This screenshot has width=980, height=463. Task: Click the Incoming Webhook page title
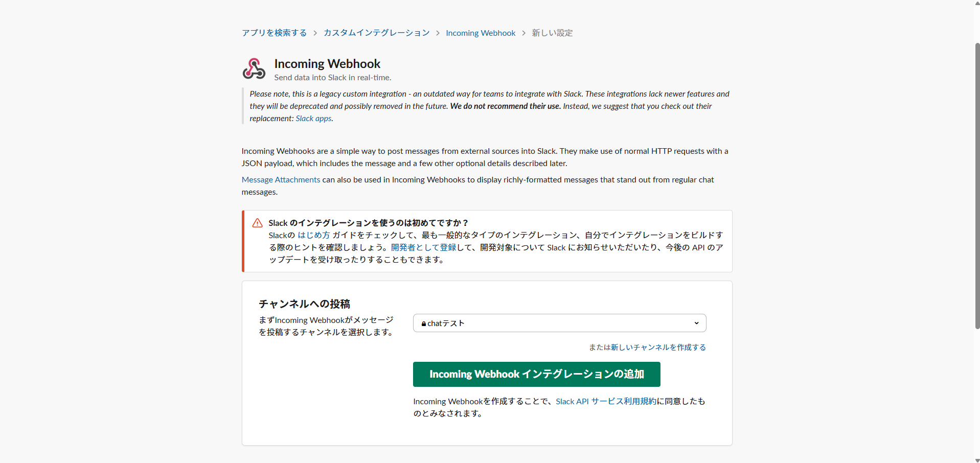click(327, 64)
